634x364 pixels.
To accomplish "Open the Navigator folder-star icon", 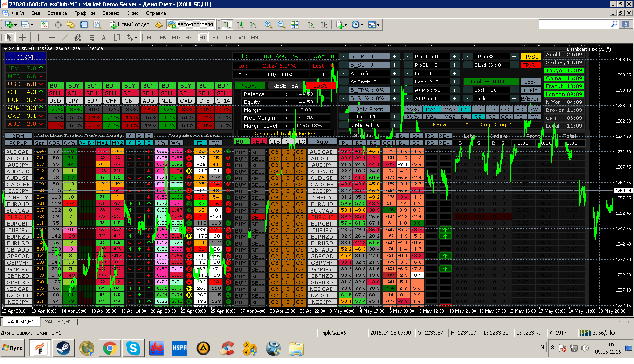I will (x=71, y=24).
